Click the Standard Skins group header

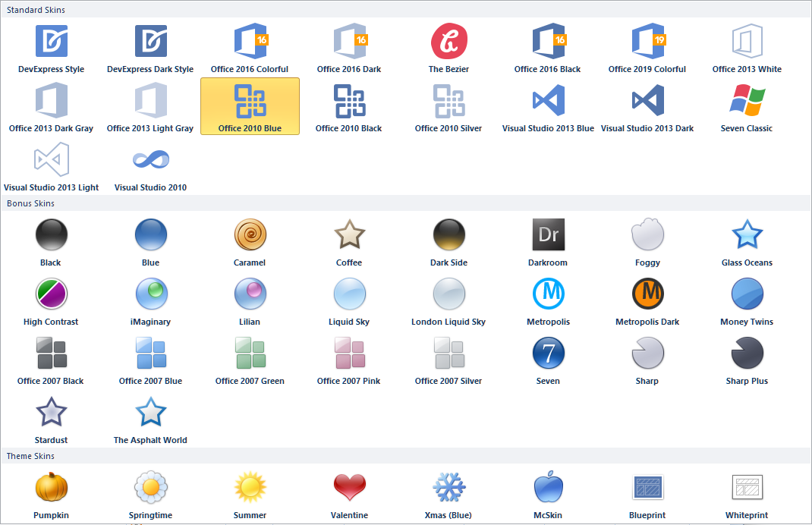click(36, 10)
